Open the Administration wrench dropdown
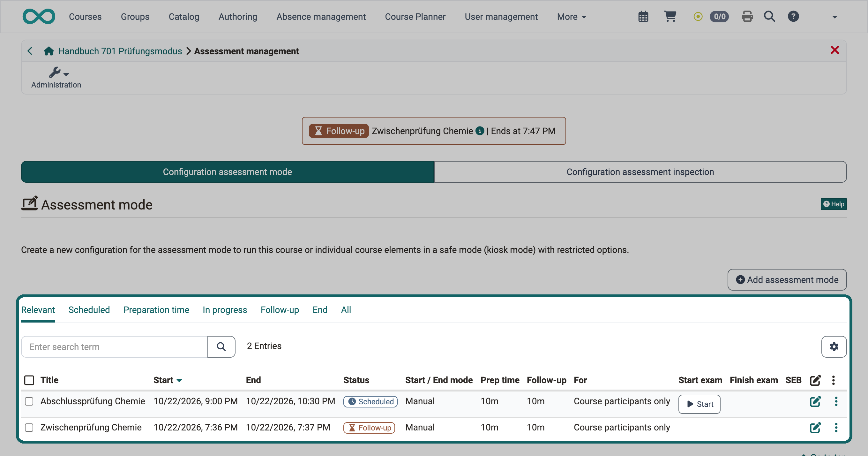Screen dimensions: 868x456 pyautogui.click(x=56, y=78)
